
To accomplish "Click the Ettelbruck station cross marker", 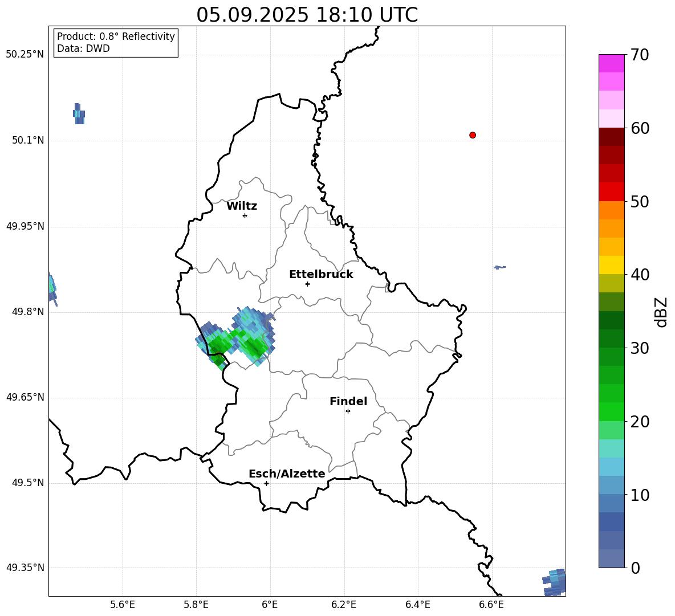I will pos(307,284).
